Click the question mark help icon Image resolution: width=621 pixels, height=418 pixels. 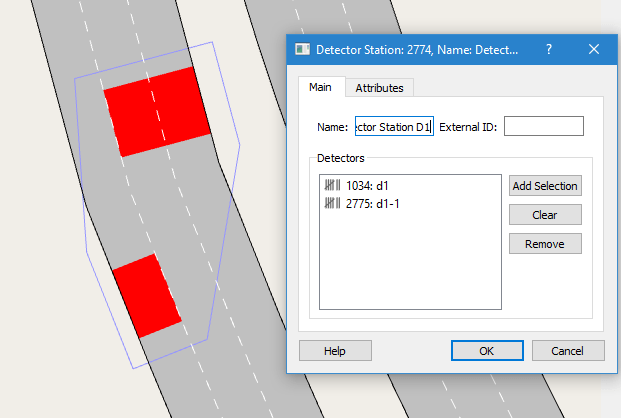click(549, 50)
